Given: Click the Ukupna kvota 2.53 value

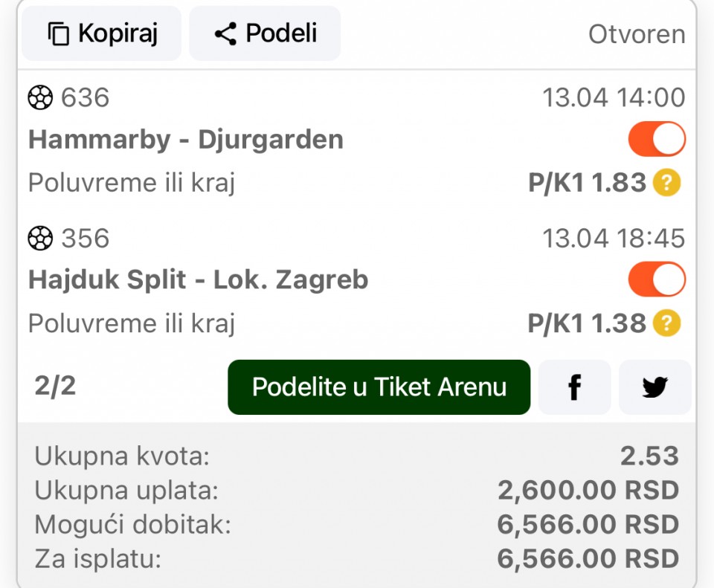Looking at the screenshot, I should [x=650, y=456].
